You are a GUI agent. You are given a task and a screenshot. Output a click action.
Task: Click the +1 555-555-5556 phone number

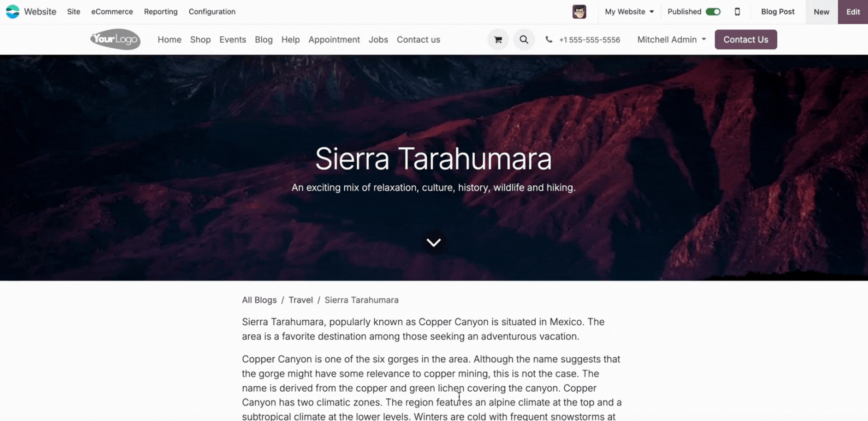(590, 40)
